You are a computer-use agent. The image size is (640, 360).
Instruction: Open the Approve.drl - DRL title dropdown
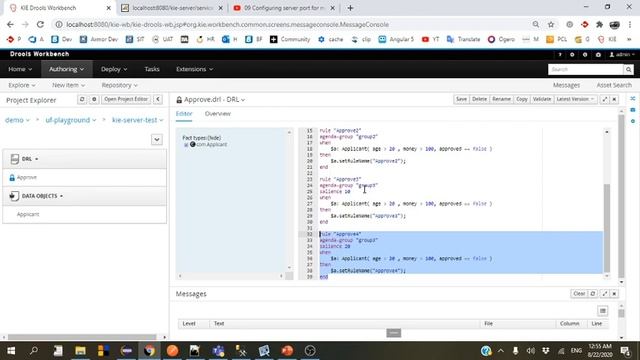214,100
